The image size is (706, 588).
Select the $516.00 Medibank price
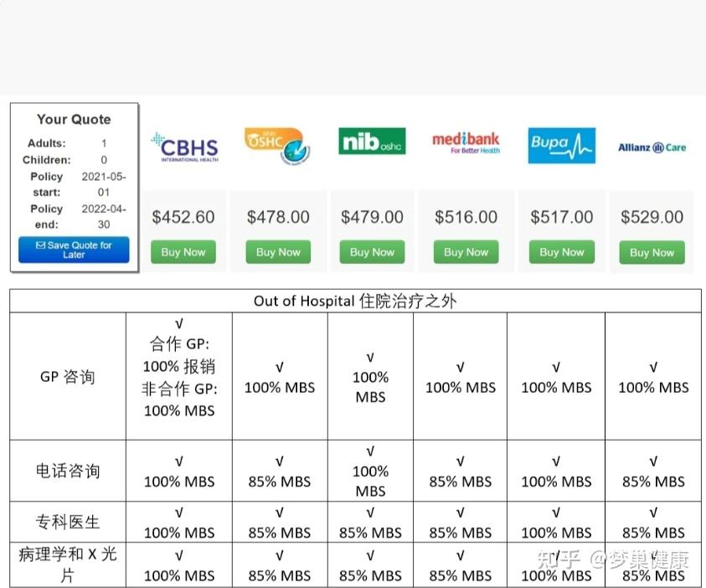[x=466, y=217]
